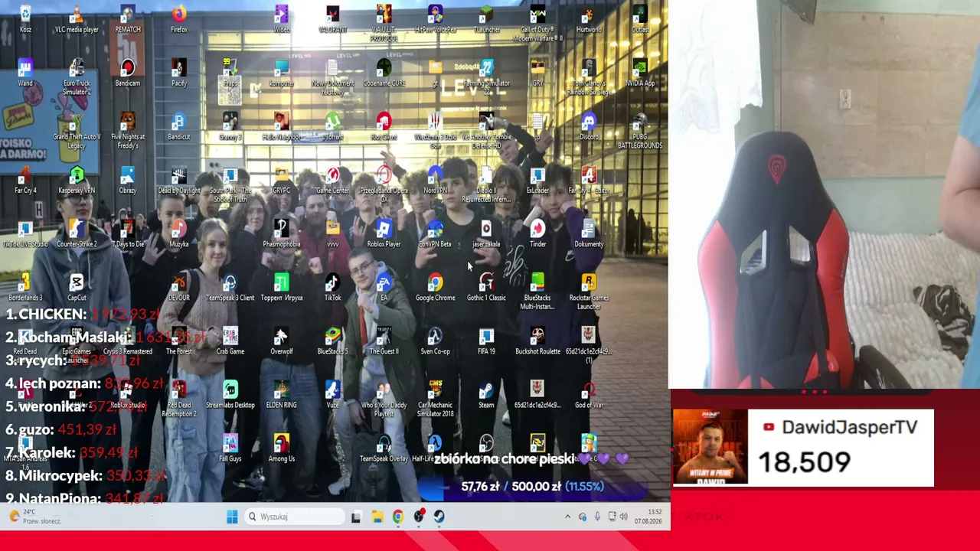Screen dimensions: 980x551
Task: Open the Obrazy pictures shortcut
Action: click(128, 181)
